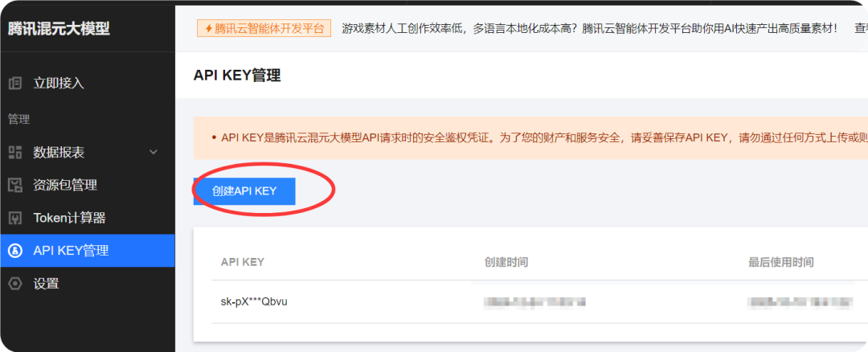Click the 创建API KEY button
This screenshot has width=868, height=352.
click(x=244, y=191)
